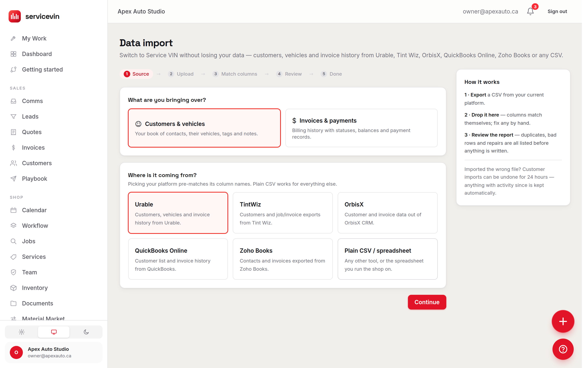Choose OrbisX as the source
588x368 pixels.
[x=388, y=213]
